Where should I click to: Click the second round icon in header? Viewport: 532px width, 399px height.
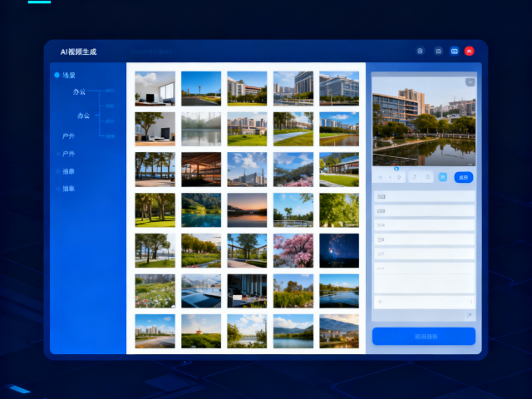[x=438, y=51]
